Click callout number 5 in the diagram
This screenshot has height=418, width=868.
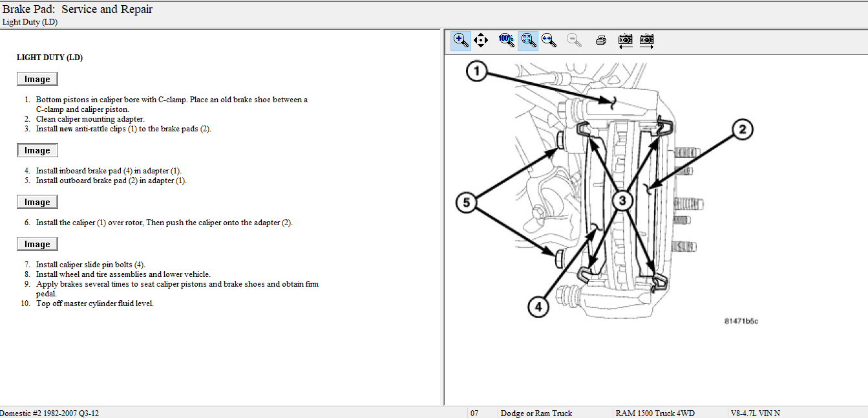pyautogui.click(x=467, y=203)
